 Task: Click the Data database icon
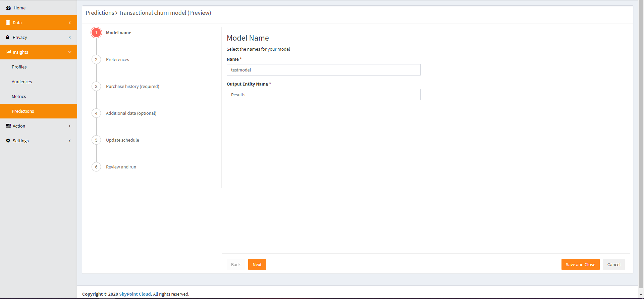[8, 22]
